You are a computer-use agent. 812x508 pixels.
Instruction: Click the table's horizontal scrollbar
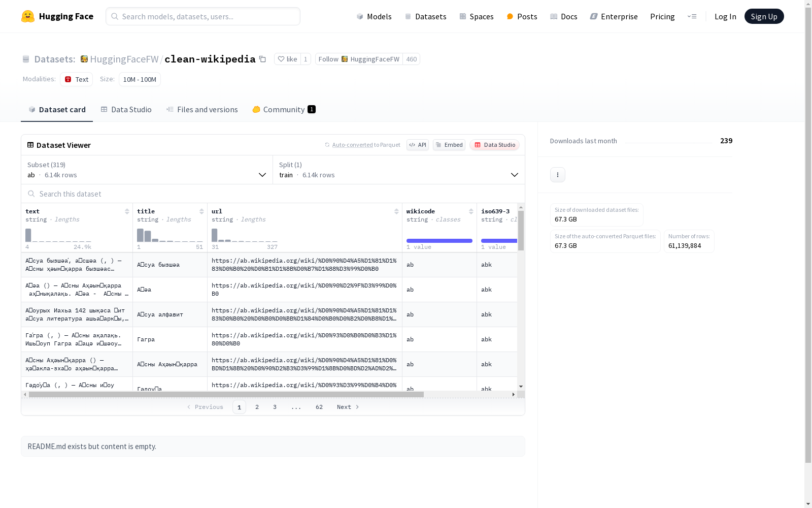226,394
